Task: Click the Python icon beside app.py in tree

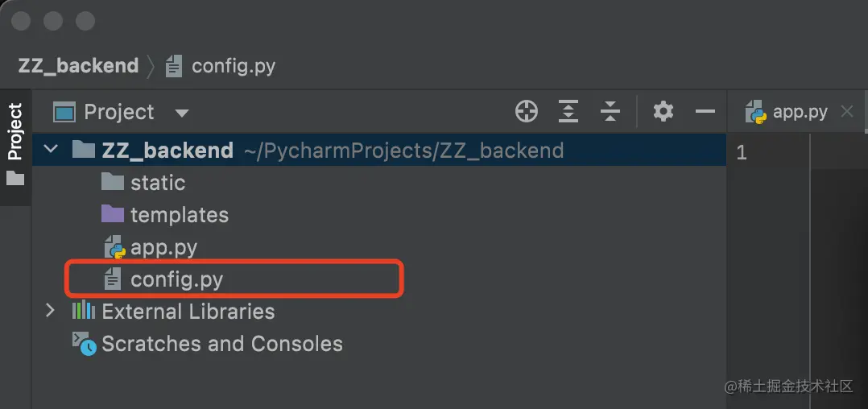Action: (114, 247)
